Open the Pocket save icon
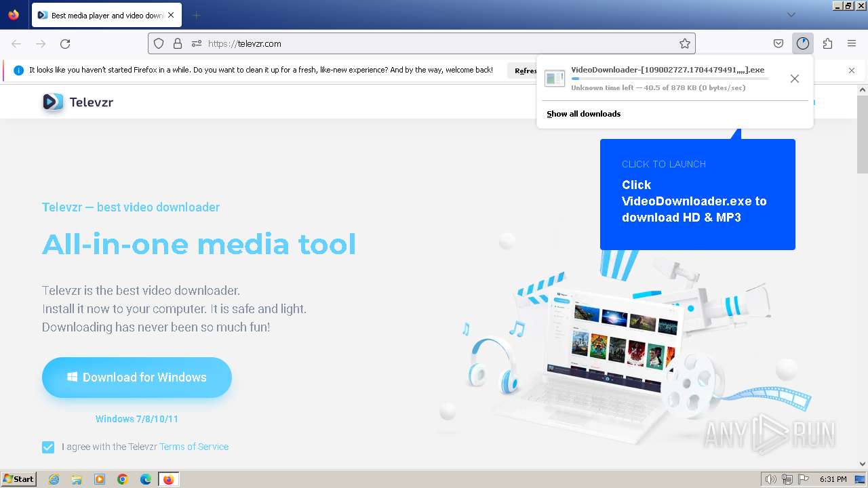Screen dimensions: 868x488 [778, 43]
